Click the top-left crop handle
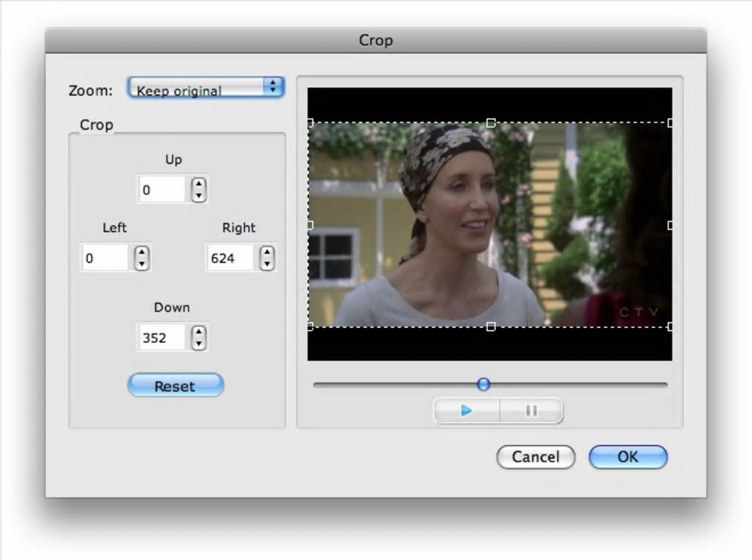 pos(310,123)
